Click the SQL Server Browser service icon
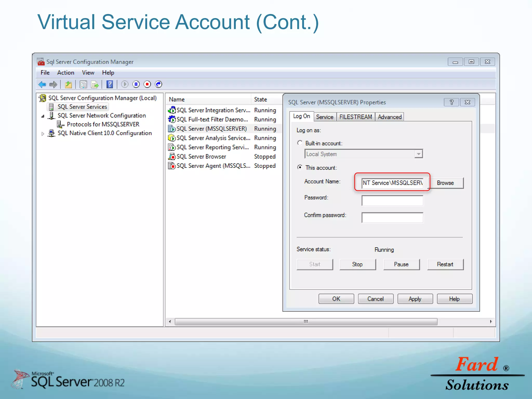This screenshot has height=399, width=532. pyautogui.click(x=172, y=156)
